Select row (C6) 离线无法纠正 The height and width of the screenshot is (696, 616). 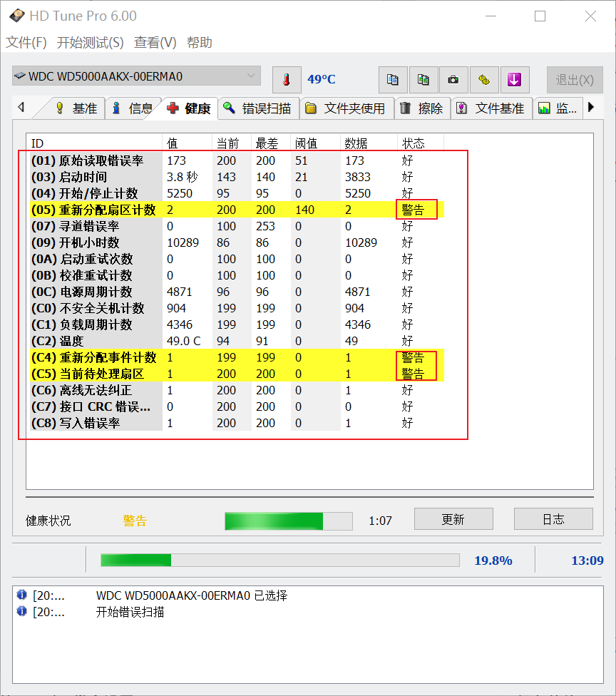pos(237,390)
